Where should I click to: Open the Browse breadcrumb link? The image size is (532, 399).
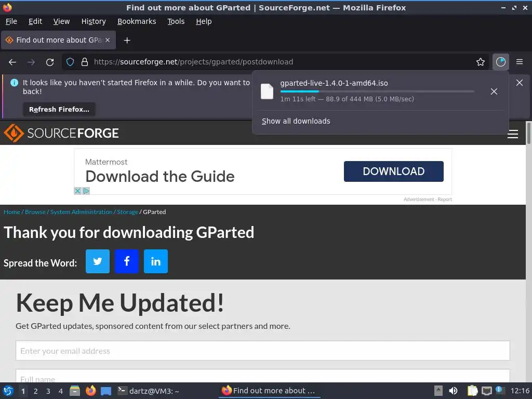click(35, 212)
